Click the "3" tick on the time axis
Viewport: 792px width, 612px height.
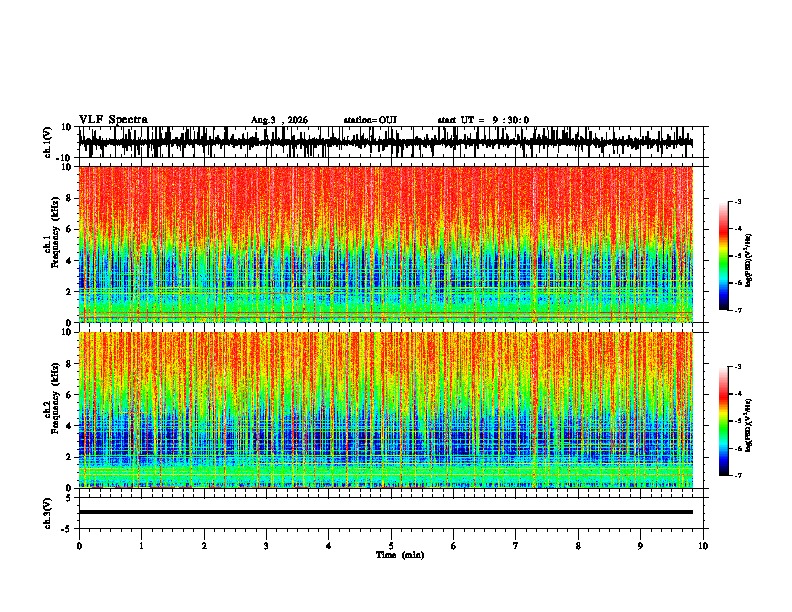[x=266, y=546]
